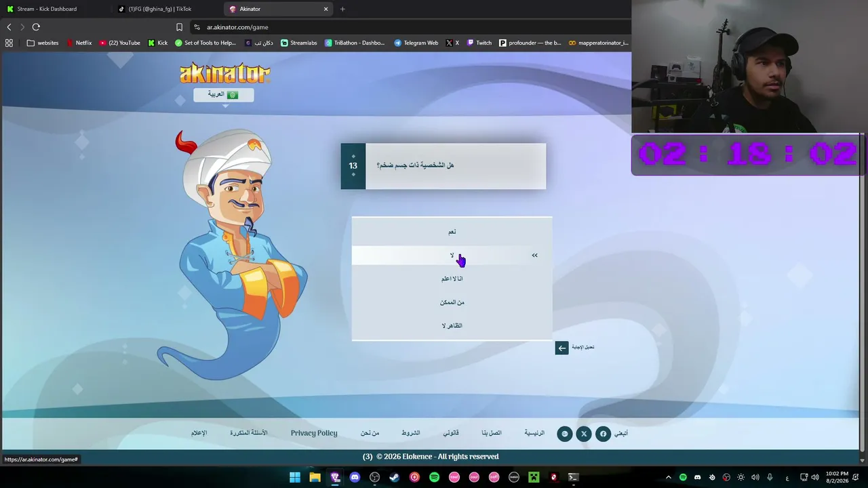Open the العربية language selector

click(223, 95)
